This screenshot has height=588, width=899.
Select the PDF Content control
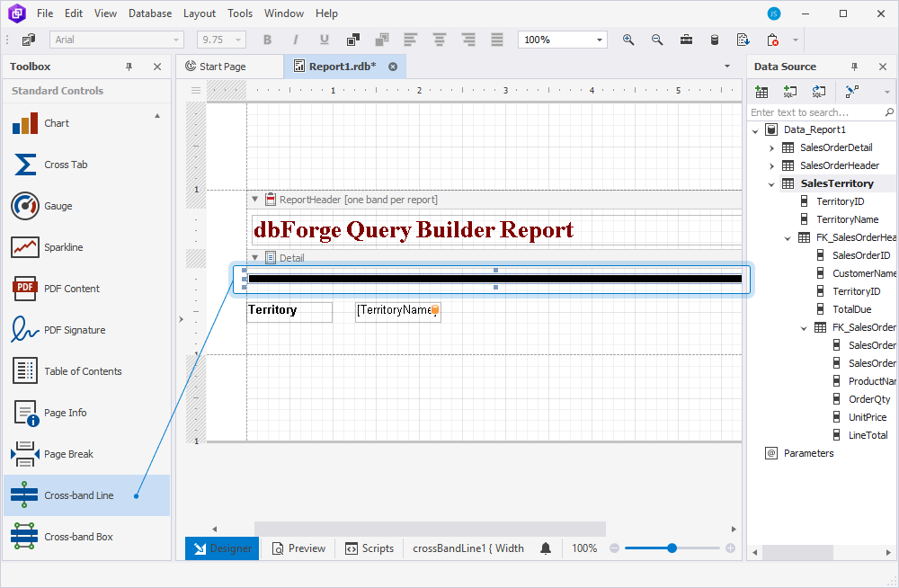(x=86, y=289)
